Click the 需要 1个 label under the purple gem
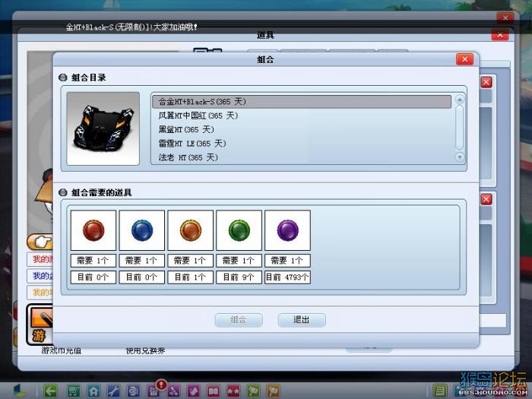532x399 pixels. point(287,261)
